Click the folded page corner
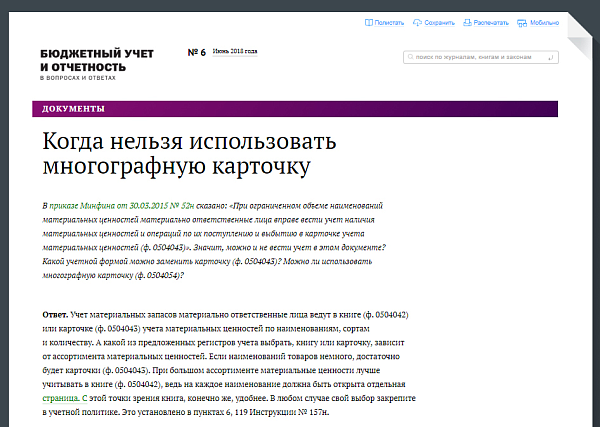 [579, 36]
